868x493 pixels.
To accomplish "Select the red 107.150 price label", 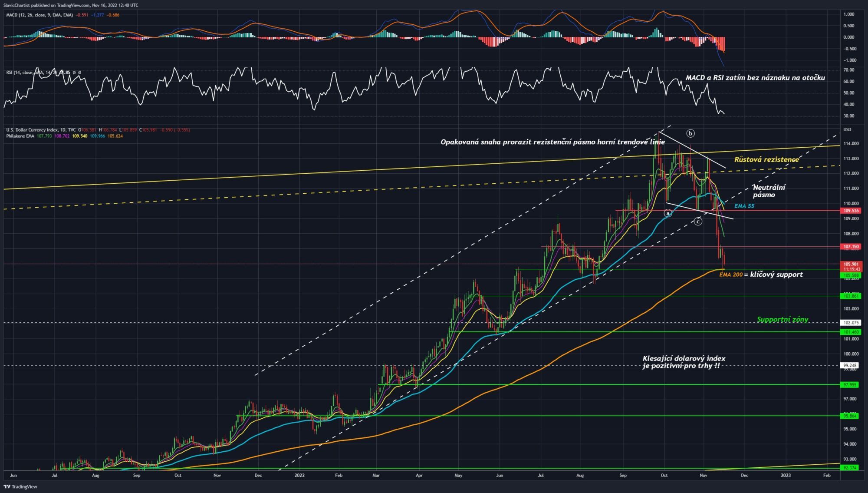I will point(851,247).
